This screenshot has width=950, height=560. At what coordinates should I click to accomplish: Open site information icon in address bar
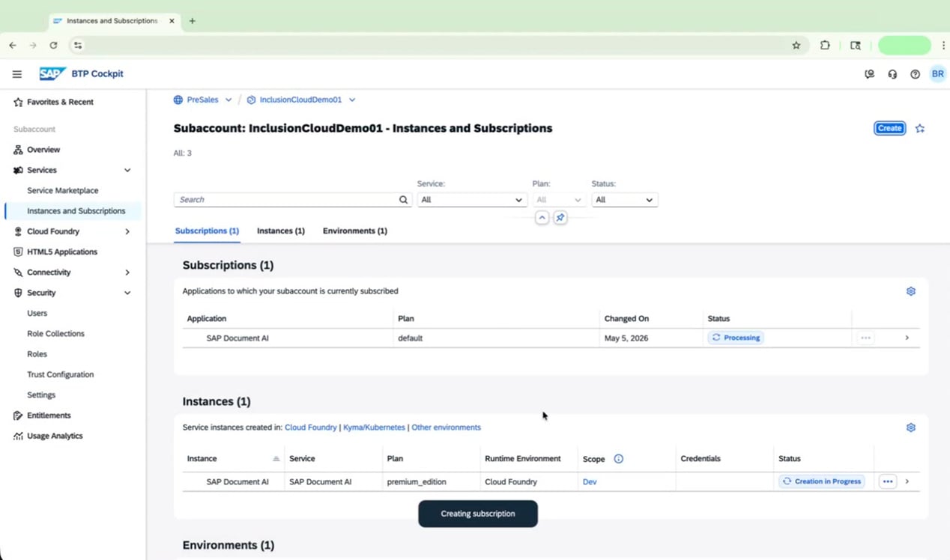click(77, 46)
